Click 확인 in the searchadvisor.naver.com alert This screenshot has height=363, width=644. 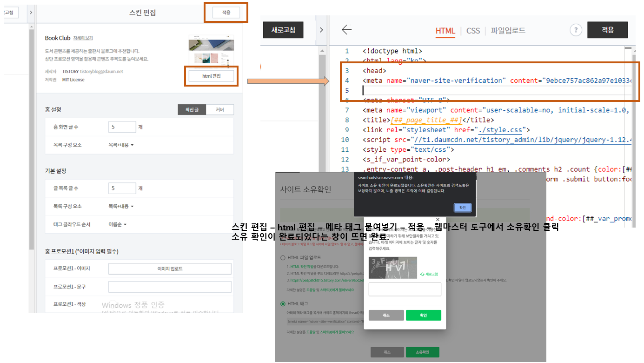463,208
